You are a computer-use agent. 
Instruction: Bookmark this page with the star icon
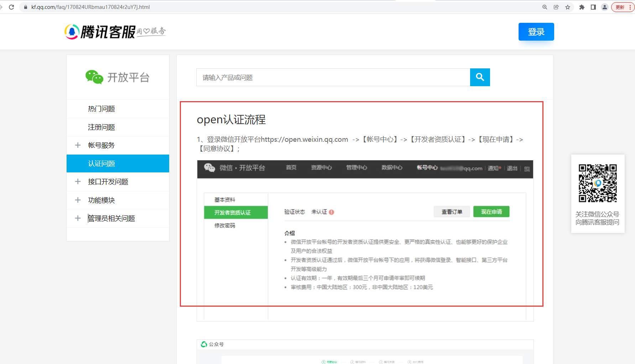[568, 7]
